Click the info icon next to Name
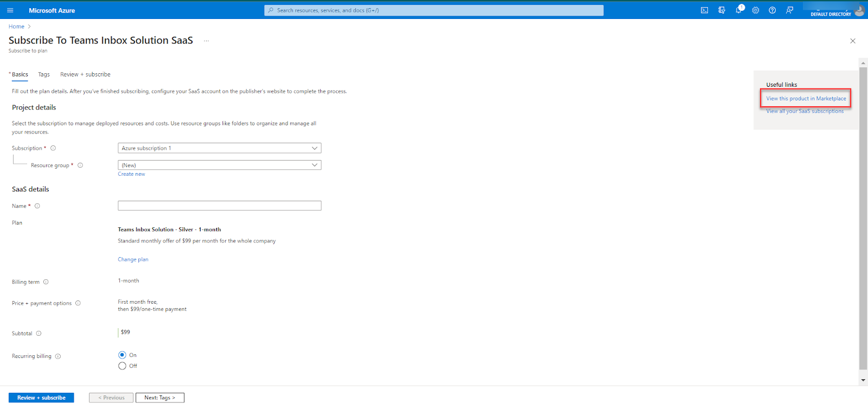This screenshot has width=868, height=409. [37, 206]
